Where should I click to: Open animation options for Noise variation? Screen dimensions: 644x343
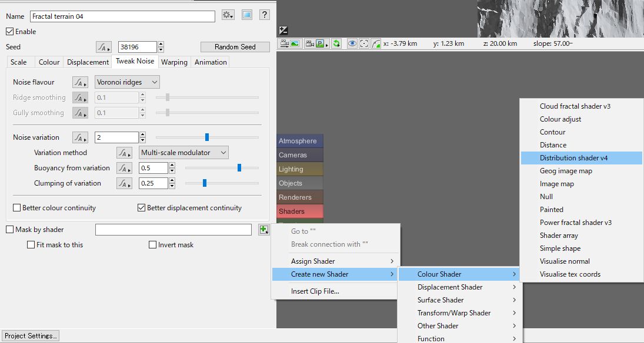pyautogui.click(x=80, y=137)
